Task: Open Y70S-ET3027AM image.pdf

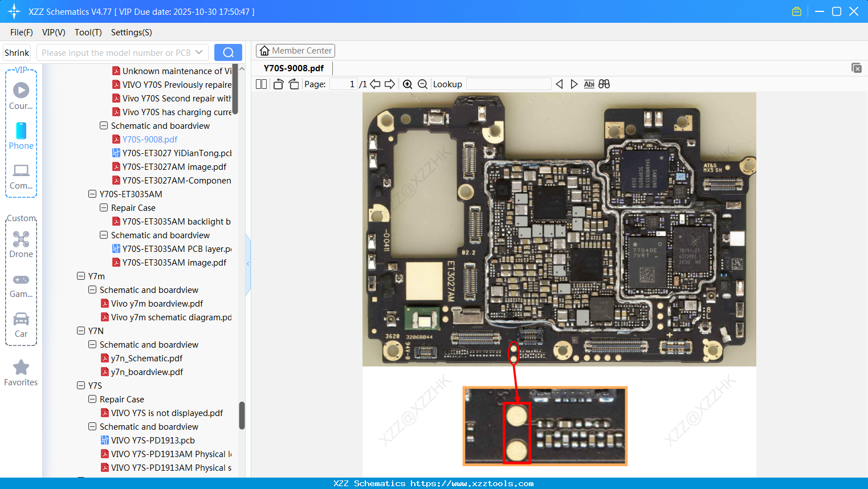Action: coord(169,166)
